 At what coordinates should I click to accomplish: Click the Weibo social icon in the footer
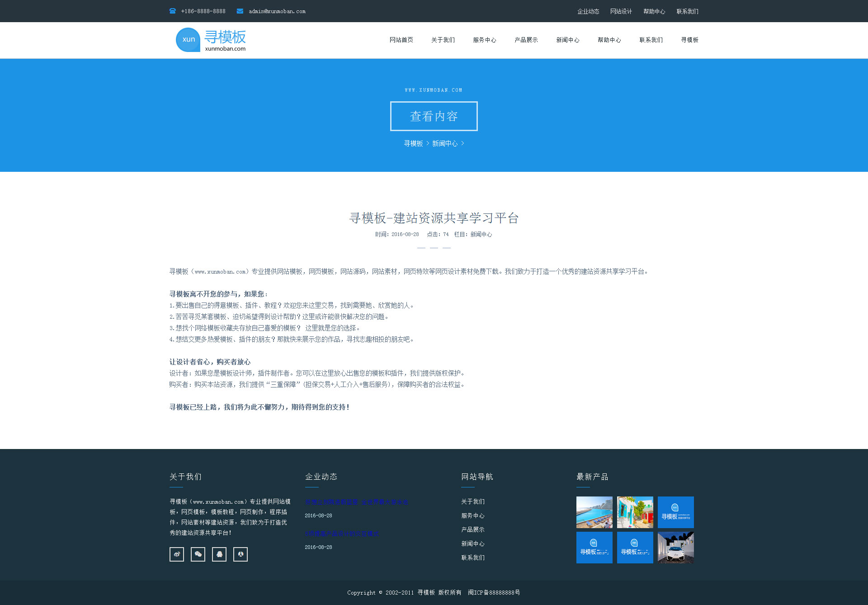[177, 554]
